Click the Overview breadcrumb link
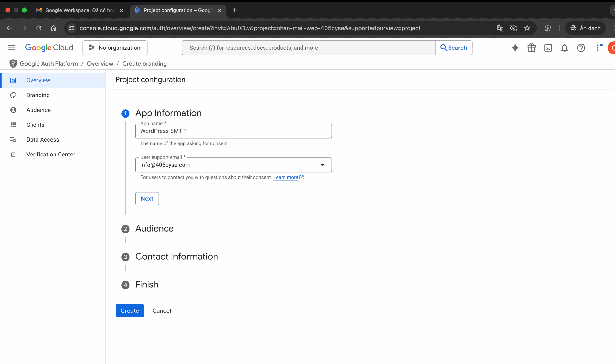 coord(100,64)
